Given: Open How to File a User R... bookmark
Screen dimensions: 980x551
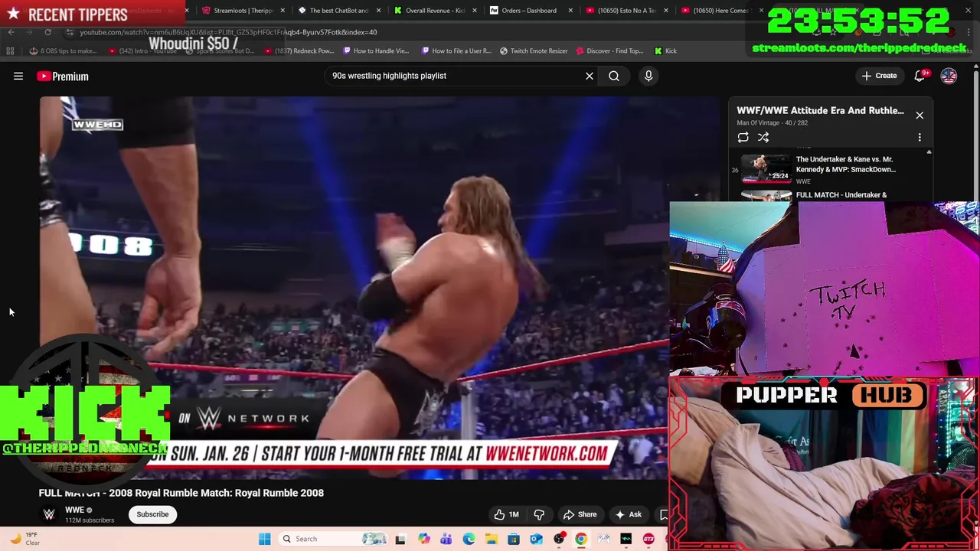Looking at the screenshot, I should (456, 51).
